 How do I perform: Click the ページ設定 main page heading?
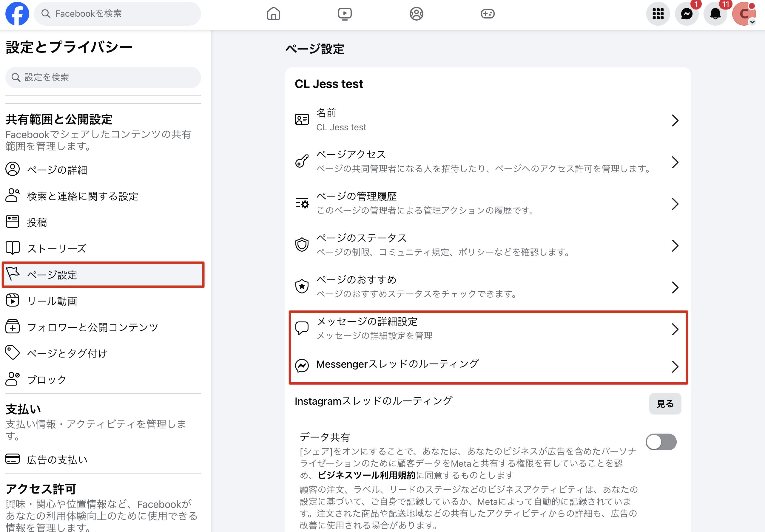click(x=314, y=49)
